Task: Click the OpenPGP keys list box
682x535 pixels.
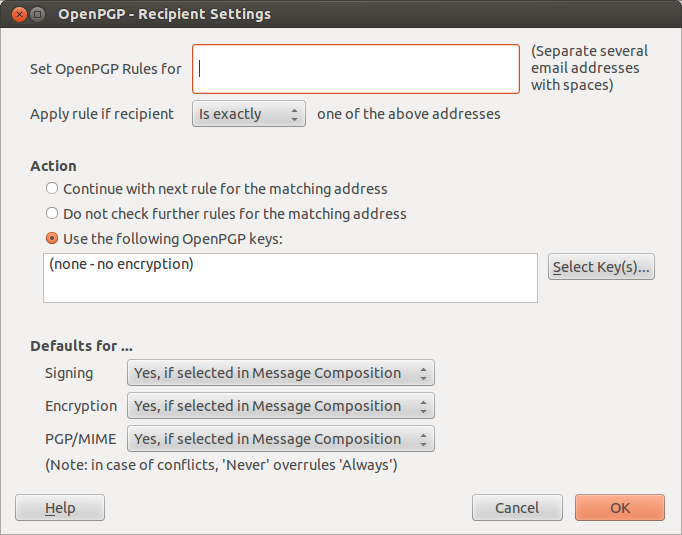Action: [x=290, y=278]
